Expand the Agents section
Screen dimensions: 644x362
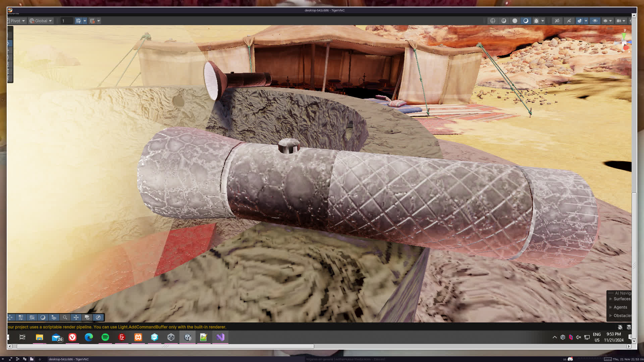[611, 307]
